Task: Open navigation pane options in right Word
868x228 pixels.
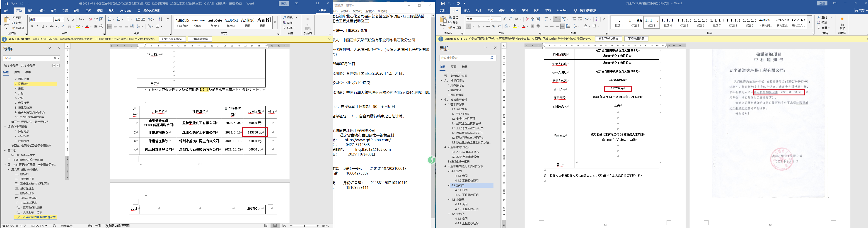Action: pyautogui.click(x=486, y=48)
